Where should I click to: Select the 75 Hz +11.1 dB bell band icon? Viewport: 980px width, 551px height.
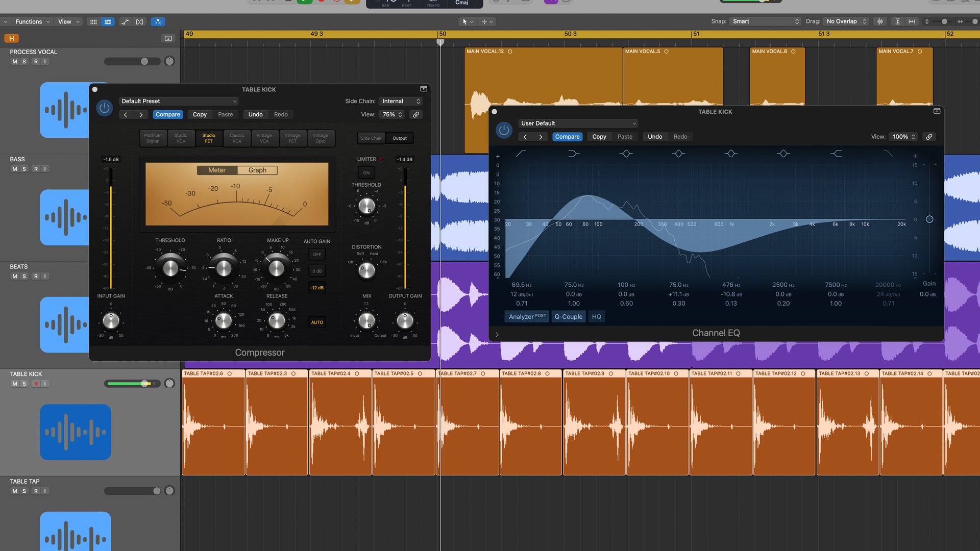678,154
